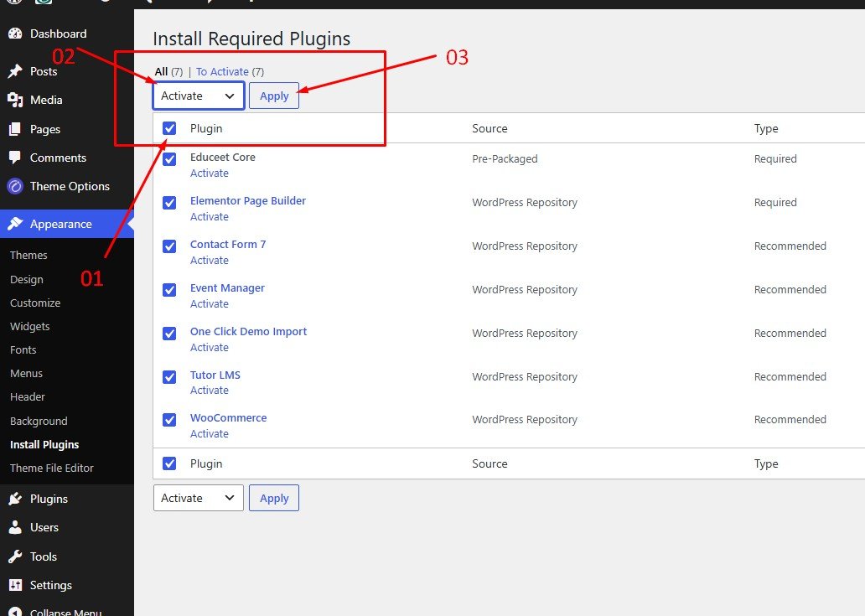This screenshot has width=865, height=616.
Task: Open the Elementor Page Builder plugin link
Action: (248, 201)
